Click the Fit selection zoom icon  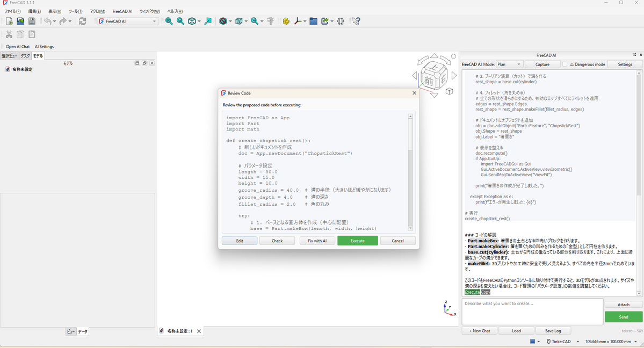[x=180, y=21]
